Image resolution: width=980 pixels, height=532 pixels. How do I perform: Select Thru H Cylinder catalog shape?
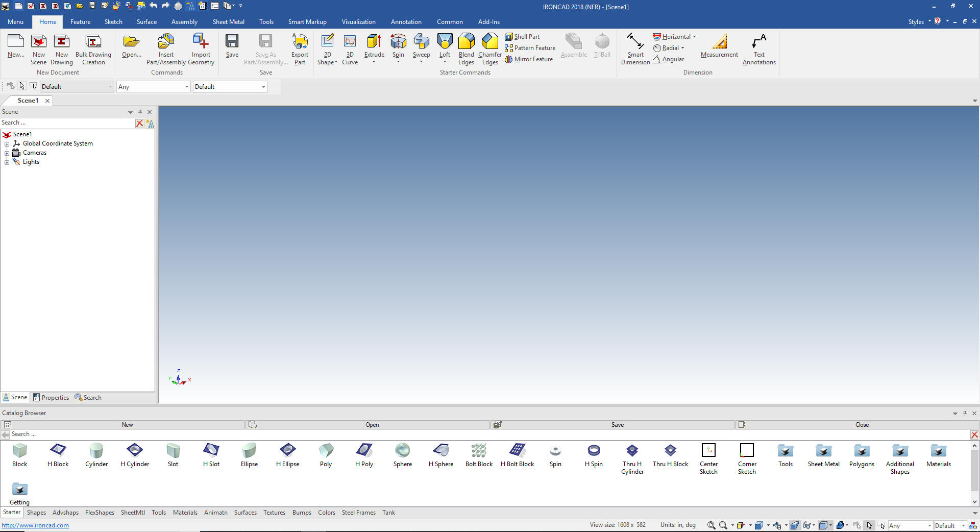tap(632, 458)
